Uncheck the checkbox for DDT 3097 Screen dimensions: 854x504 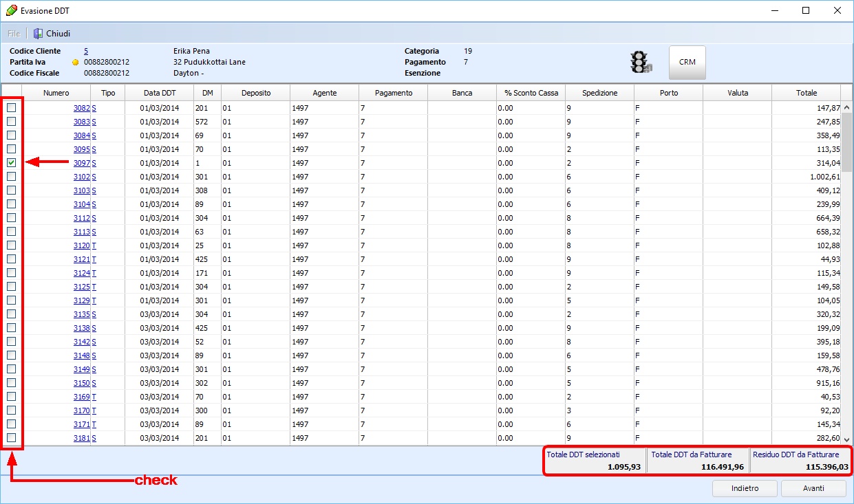[12, 163]
